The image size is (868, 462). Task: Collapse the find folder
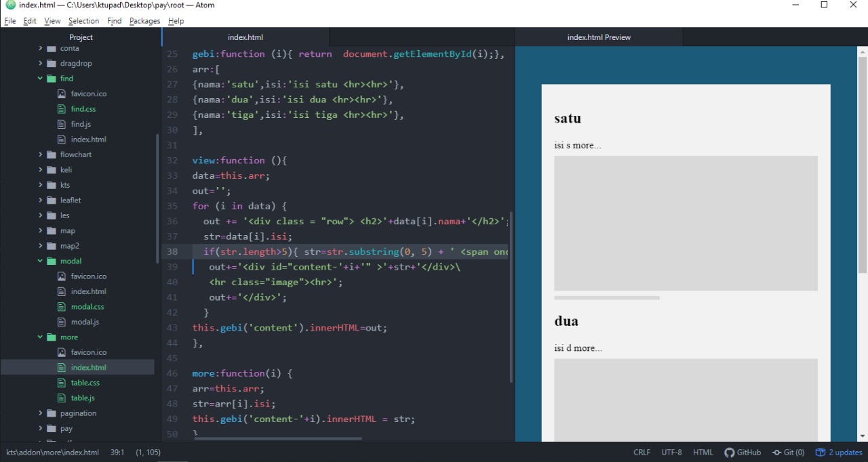pyautogui.click(x=40, y=78)
